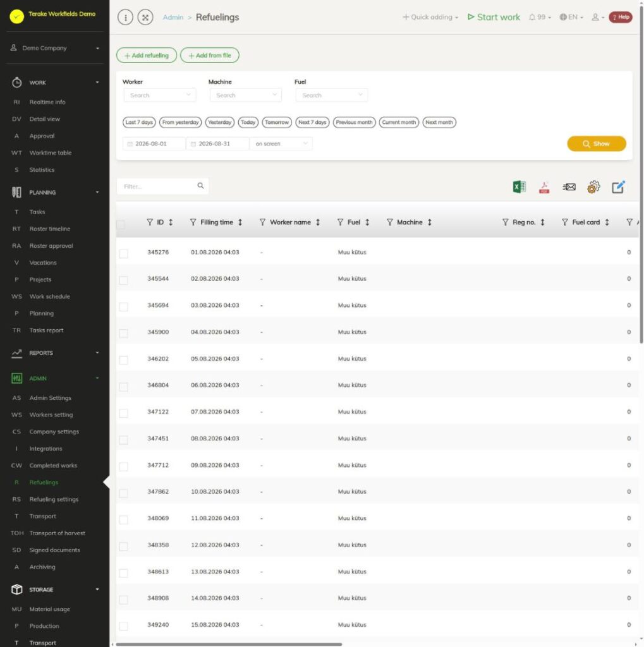Click the Add from file button

(x=210, y=56)
